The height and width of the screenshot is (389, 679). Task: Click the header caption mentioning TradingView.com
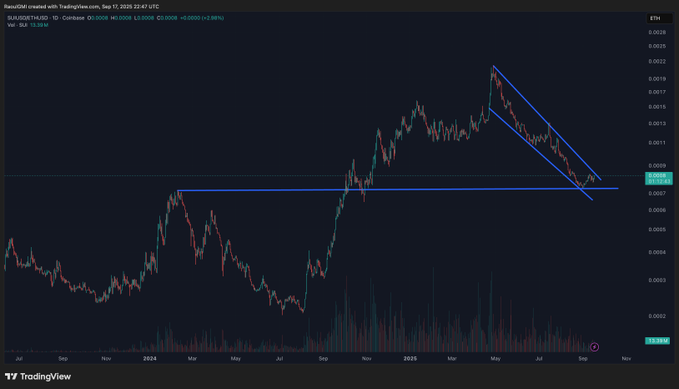pyautogui.click(x=81, y=6)
